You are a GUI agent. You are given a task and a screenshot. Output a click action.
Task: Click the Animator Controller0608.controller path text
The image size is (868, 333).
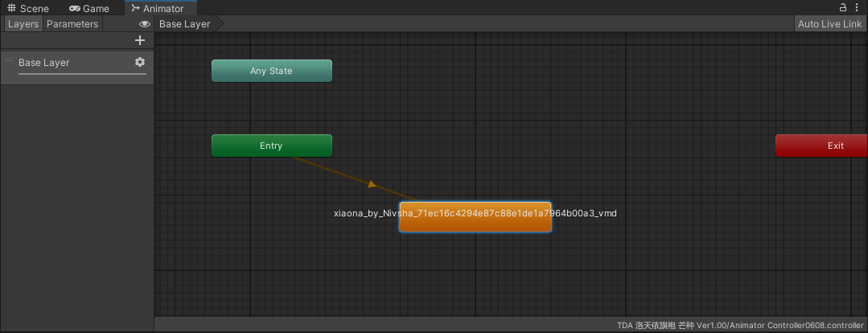tap(740, 325)
